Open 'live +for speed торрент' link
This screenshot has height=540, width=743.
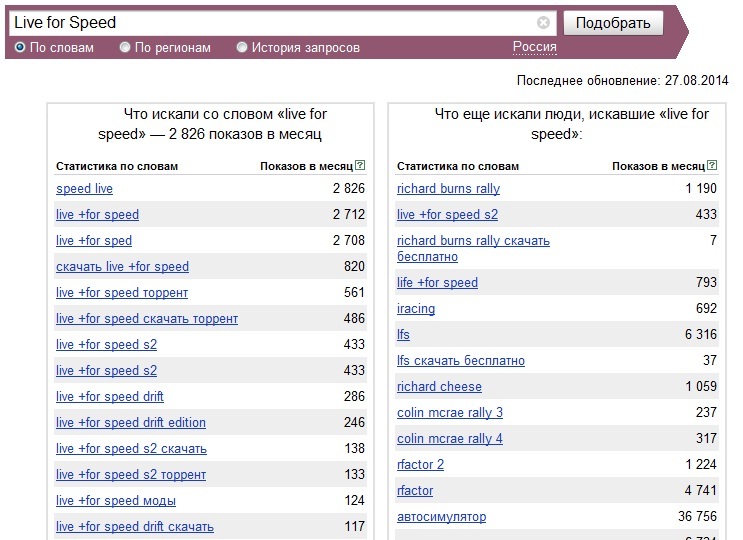click(122, 293)
